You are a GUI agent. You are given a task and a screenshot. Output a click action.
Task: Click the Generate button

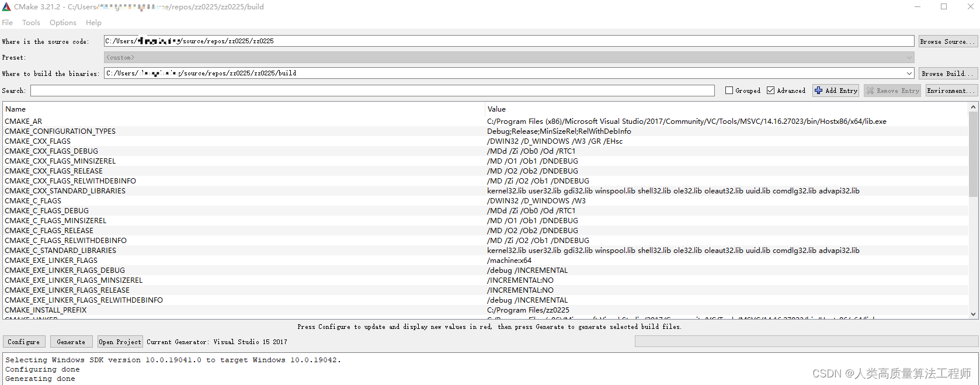[71, 342]
